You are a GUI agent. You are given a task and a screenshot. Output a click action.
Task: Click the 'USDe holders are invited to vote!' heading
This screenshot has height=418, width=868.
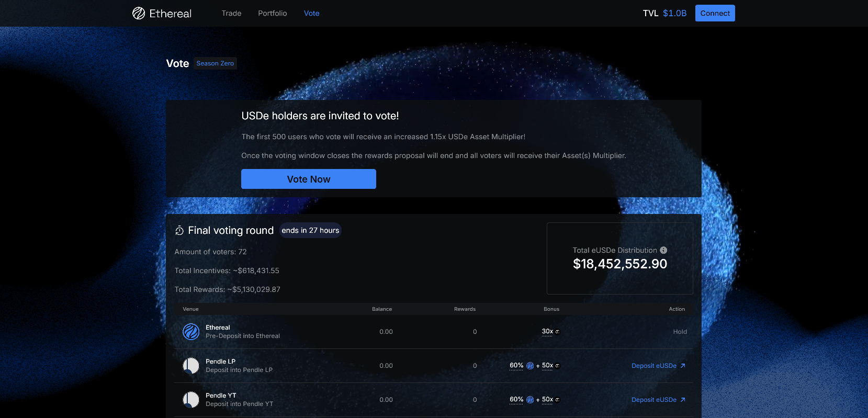pos(320,116)
